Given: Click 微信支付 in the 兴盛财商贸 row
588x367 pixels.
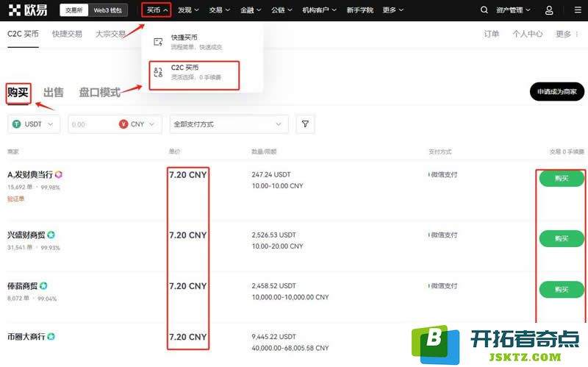Looking at the screenshot, I should coord(444,235).
